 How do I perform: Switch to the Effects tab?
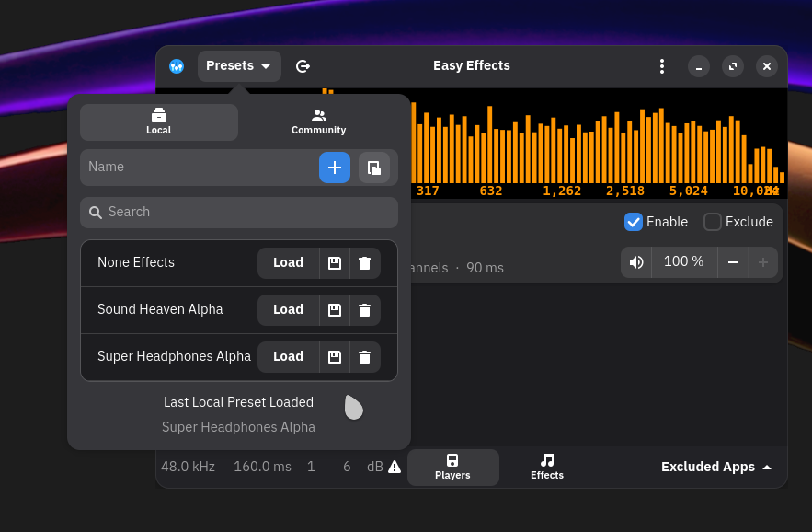point(547,468)
